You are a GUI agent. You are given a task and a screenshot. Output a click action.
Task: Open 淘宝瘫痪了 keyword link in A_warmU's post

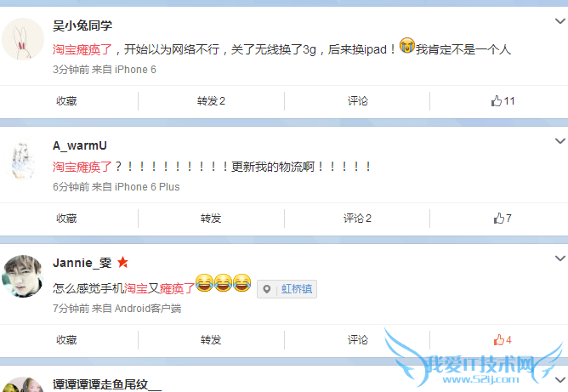82,167
